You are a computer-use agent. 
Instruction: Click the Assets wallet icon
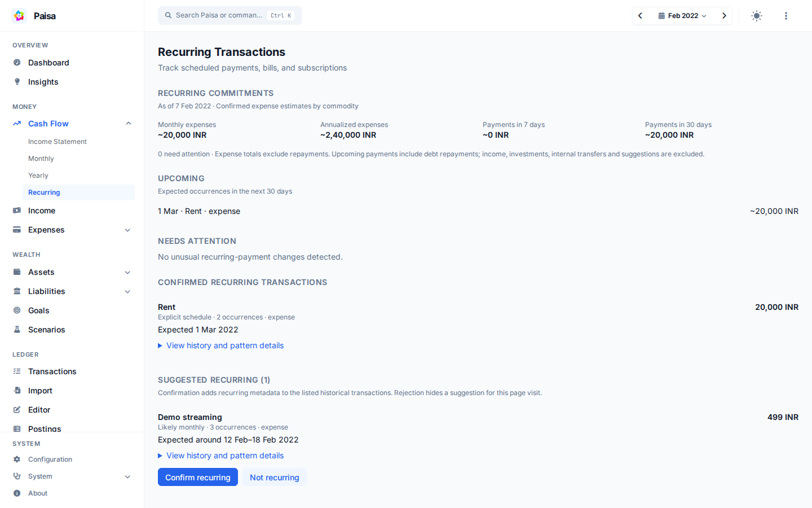(17, 272)
